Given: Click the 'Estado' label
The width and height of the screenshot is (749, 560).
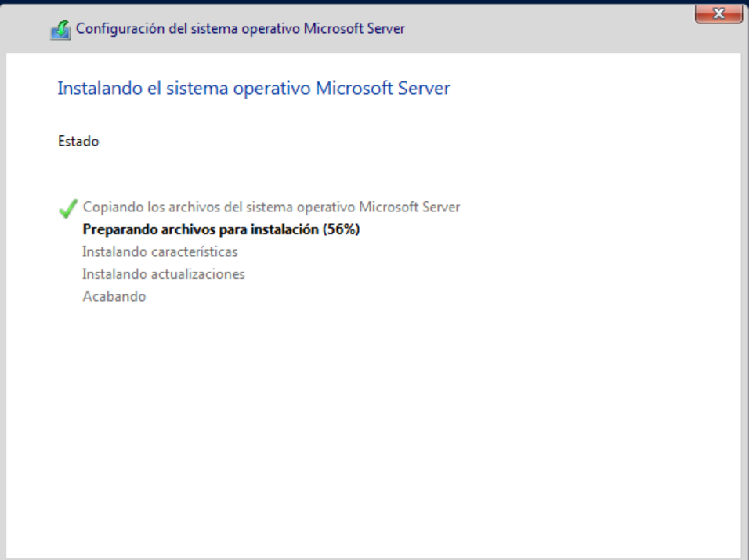Looking at the screenshot, I should tap(78, 141).
